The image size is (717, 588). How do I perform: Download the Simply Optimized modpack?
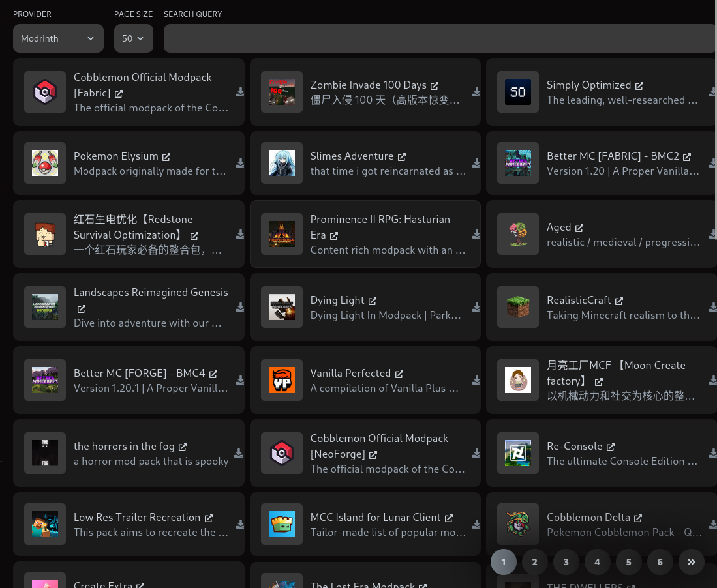[712, 92]
